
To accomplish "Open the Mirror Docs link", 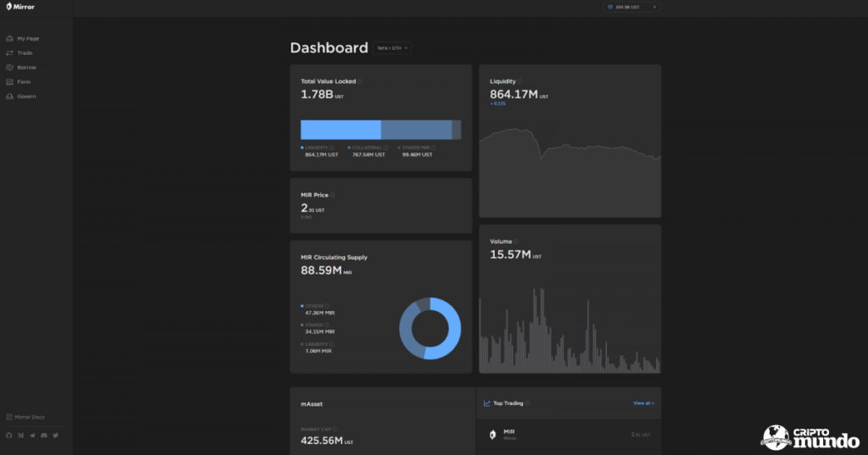I will [x=31, y=417].
